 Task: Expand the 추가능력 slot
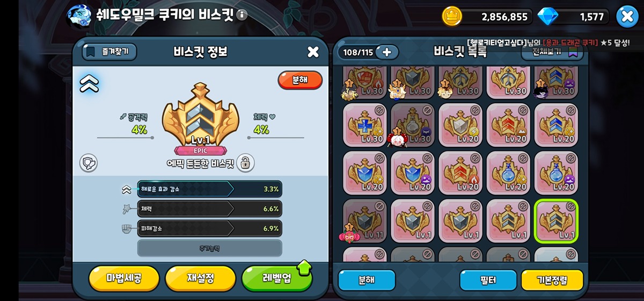(x=209, y=248)
